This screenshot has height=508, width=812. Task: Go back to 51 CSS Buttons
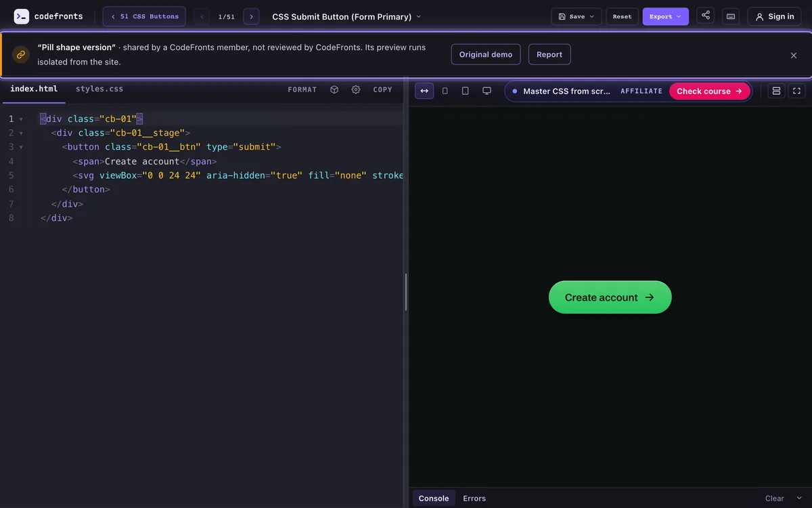[x=144, y=16]
